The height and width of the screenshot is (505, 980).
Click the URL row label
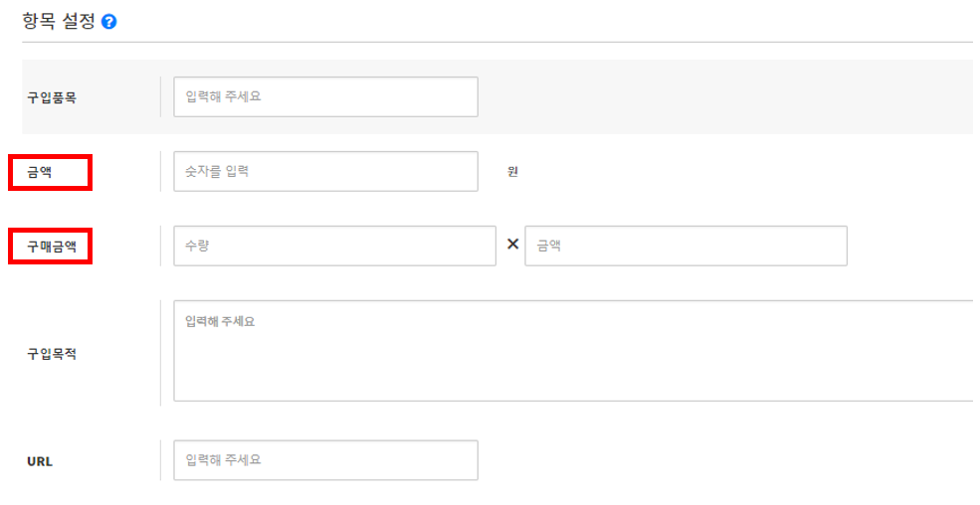40,461
